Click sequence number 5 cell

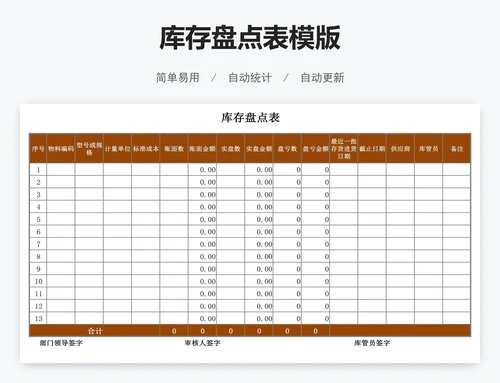click(38, 219)
